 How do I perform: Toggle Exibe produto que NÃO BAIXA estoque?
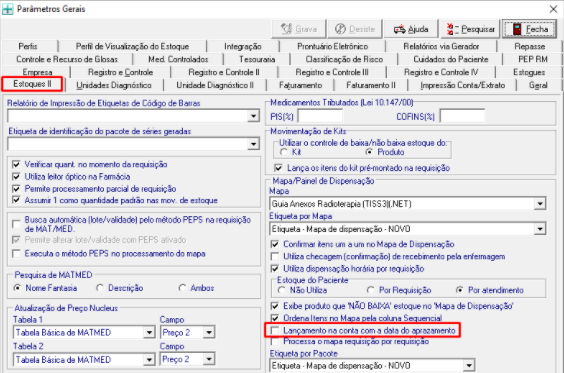click(275, 306)
